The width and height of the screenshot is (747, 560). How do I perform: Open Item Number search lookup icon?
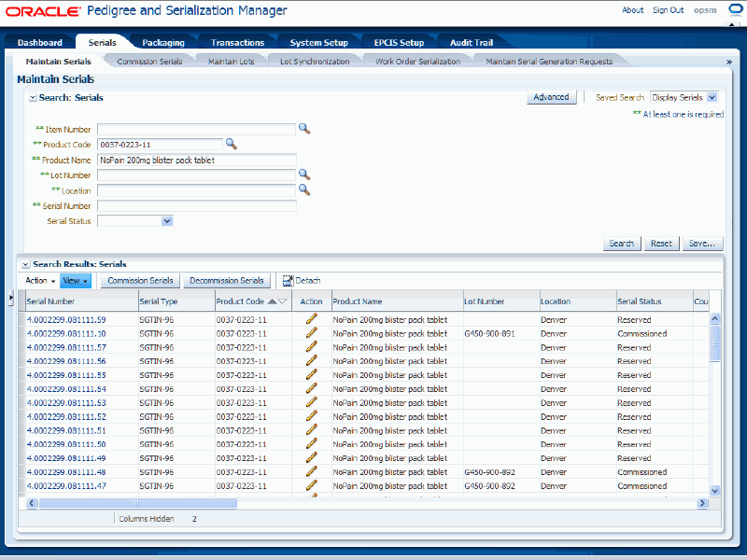click(x=304, y=129)
